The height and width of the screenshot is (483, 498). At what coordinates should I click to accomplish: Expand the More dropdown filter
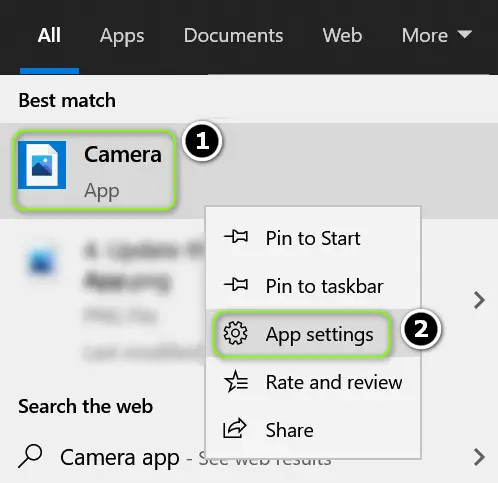pyautogui.click(x=437, y=35)
